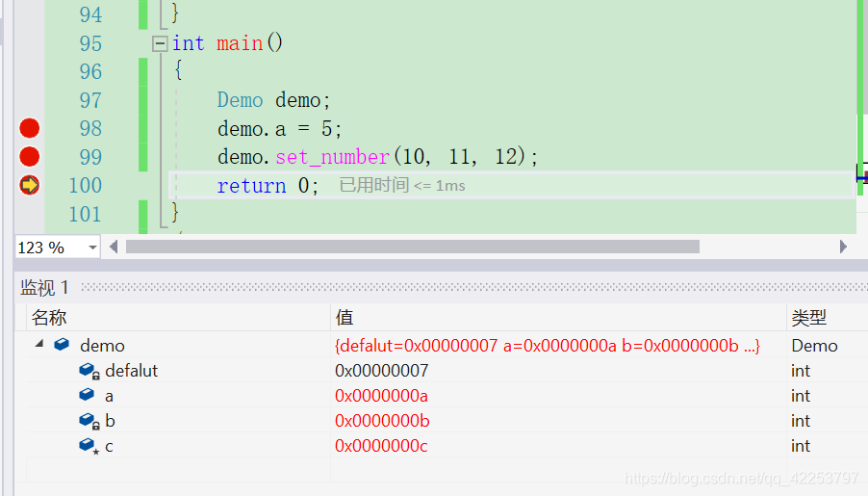Click the defalut private field icon

89,370
